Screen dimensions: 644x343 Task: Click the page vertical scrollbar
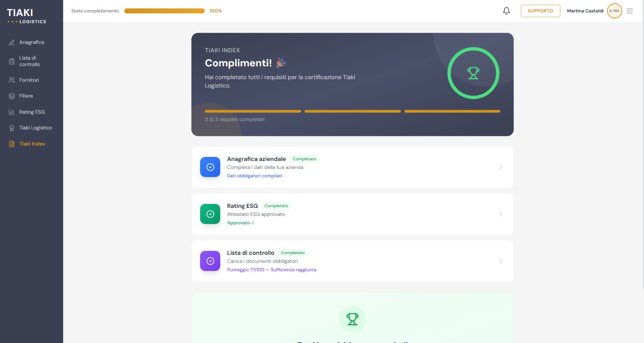point(643,145)
